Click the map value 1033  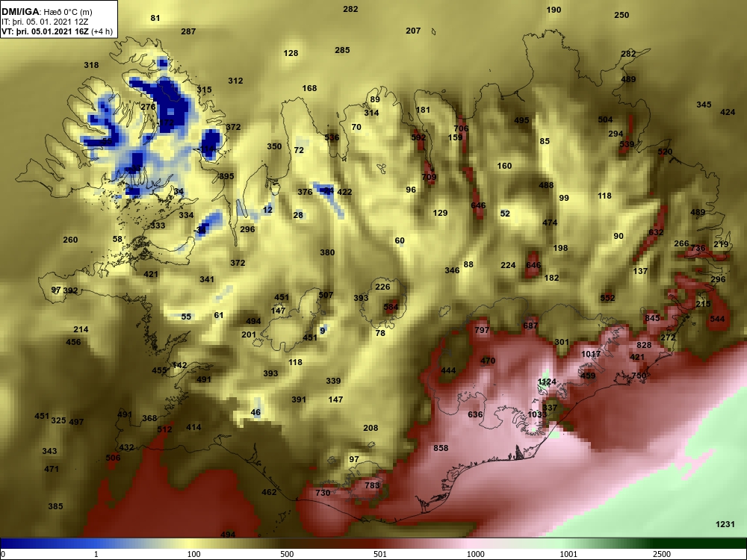(537, 414)
